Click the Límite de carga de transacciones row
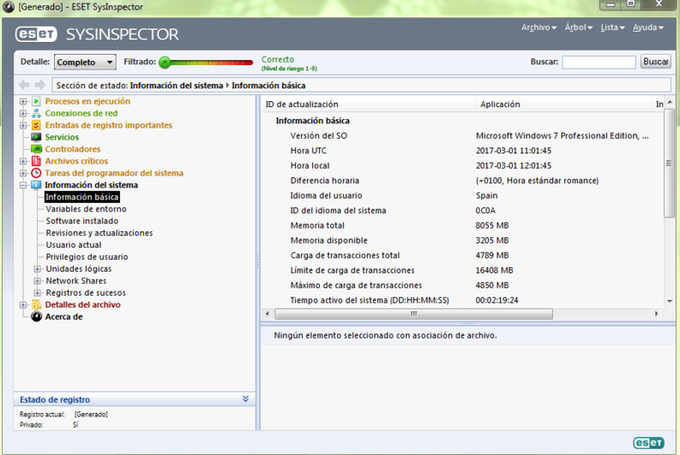 point(462,270)
